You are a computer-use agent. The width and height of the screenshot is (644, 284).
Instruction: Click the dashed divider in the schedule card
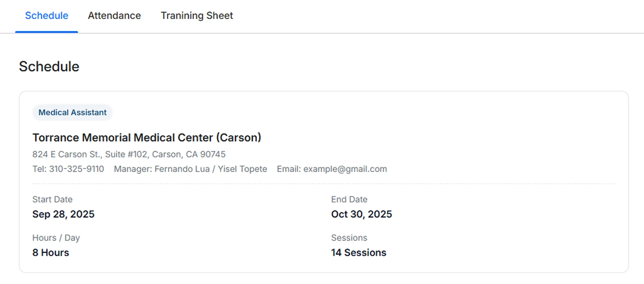(x=324, y=184)
